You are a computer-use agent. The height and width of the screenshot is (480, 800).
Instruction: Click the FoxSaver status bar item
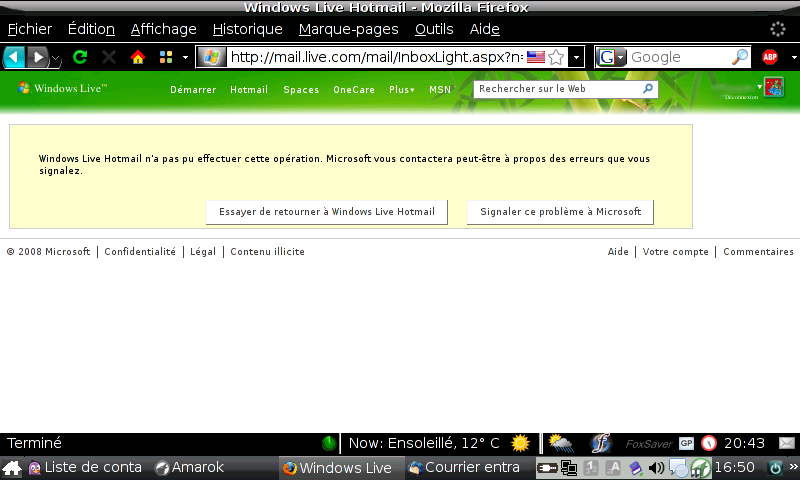646,443
